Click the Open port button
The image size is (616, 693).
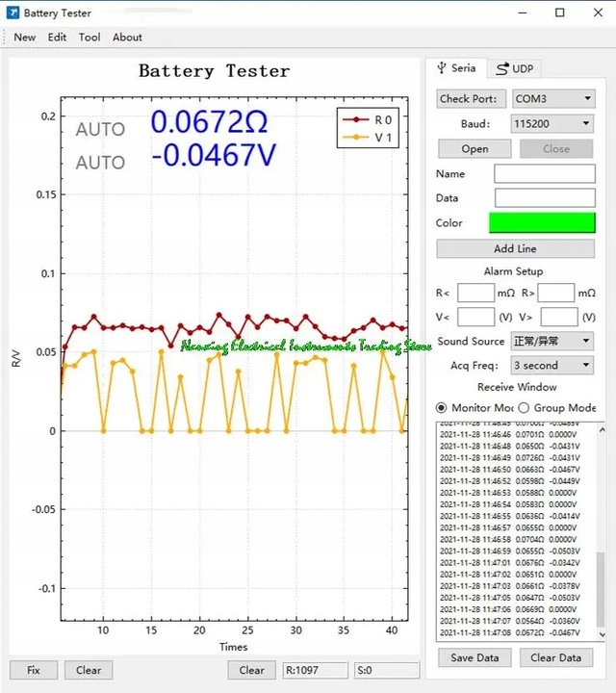click(x=475, y=149)
